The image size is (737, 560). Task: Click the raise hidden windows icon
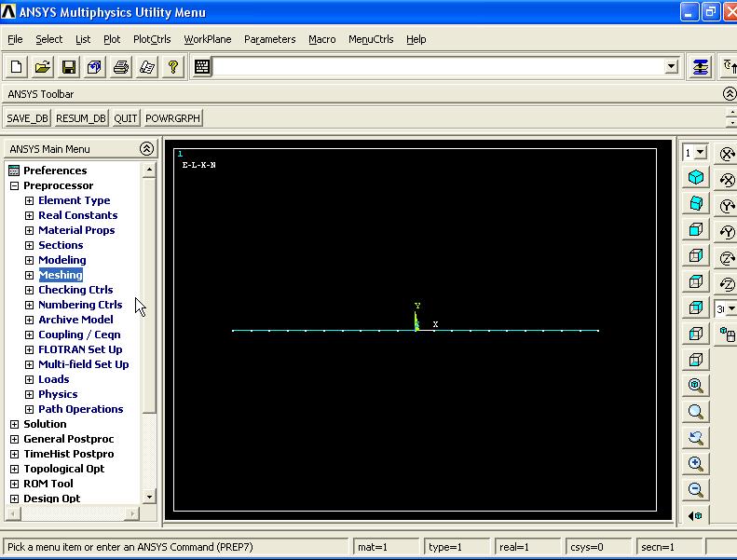point(701,67)
